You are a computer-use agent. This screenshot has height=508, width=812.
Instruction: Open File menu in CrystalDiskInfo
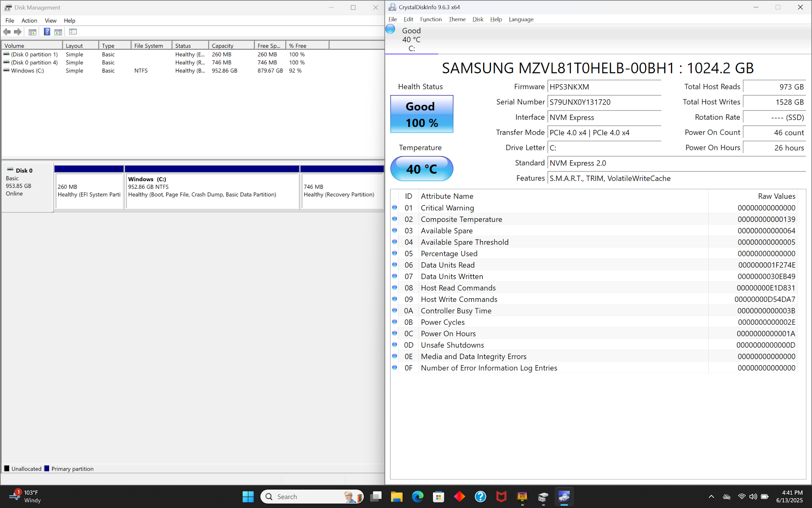pyautogui.click(x=393, y=19)
